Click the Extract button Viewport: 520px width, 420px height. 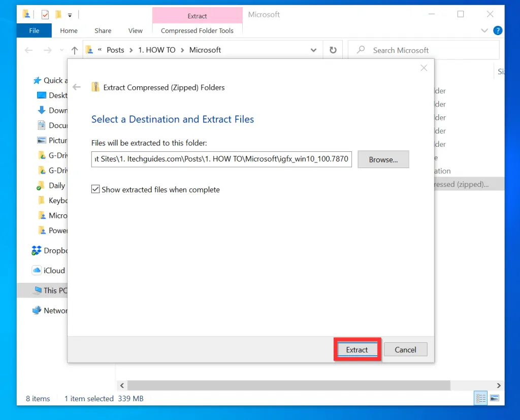tap(357, 349)
